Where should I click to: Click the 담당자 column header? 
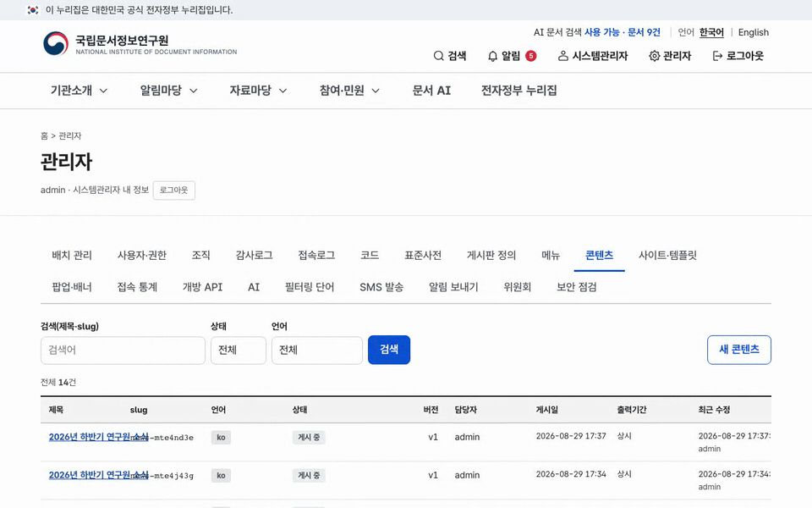465,410
